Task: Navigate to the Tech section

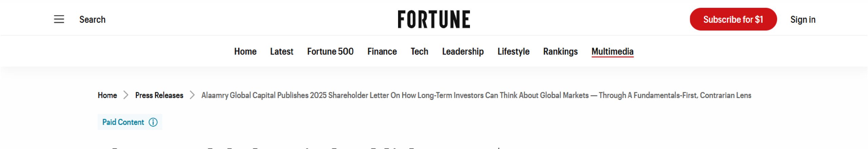Action: [x=419, y=51]
